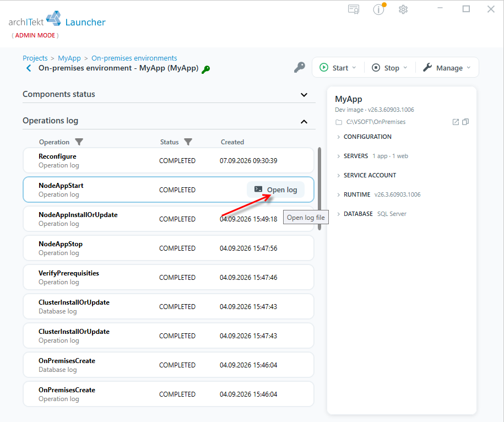Click the info icon with orange notification dot
The height and width of the screenshot is (422, 504).
(378, 9)
